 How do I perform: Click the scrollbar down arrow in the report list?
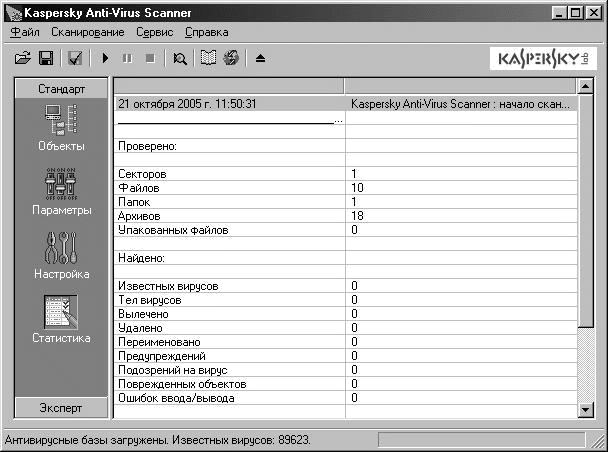tap(585, 409)
